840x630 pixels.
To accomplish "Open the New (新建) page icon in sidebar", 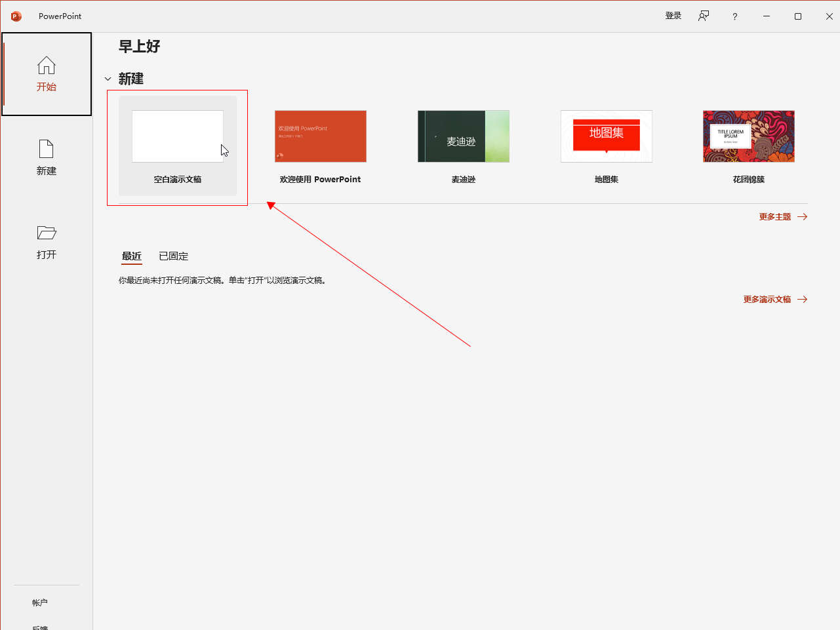I will (x=46, y=149).
